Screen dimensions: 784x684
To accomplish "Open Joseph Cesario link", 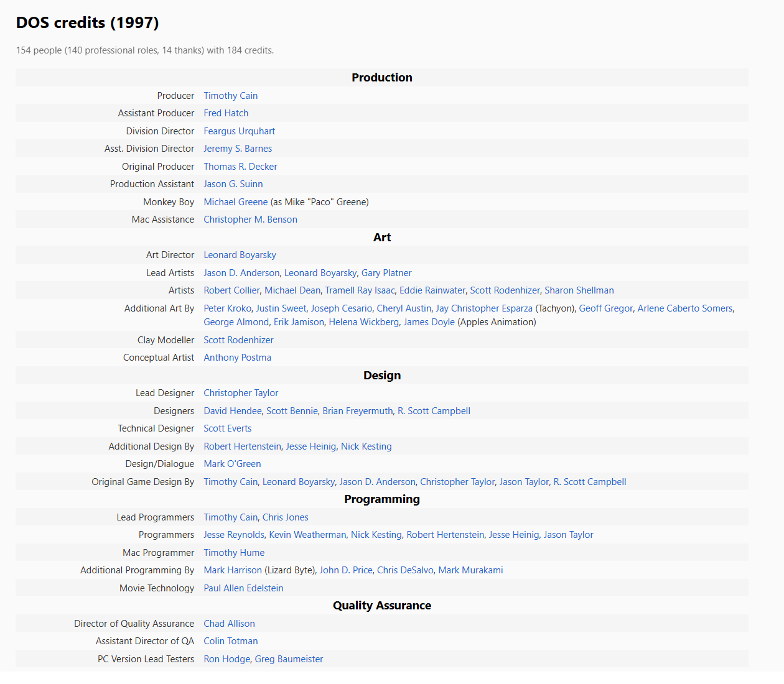I will coord(341,308).
